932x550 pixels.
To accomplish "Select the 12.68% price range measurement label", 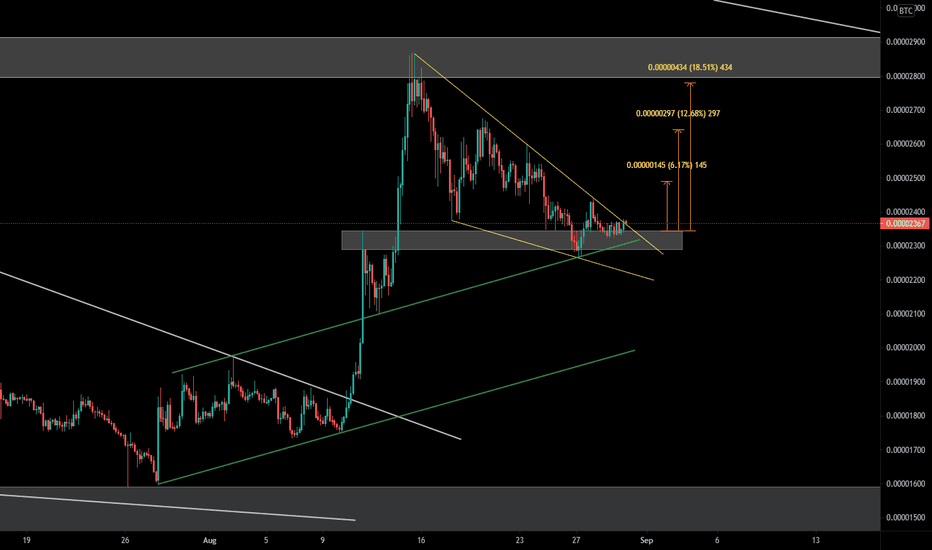I will pyautogui.click(x=678, y=114).
